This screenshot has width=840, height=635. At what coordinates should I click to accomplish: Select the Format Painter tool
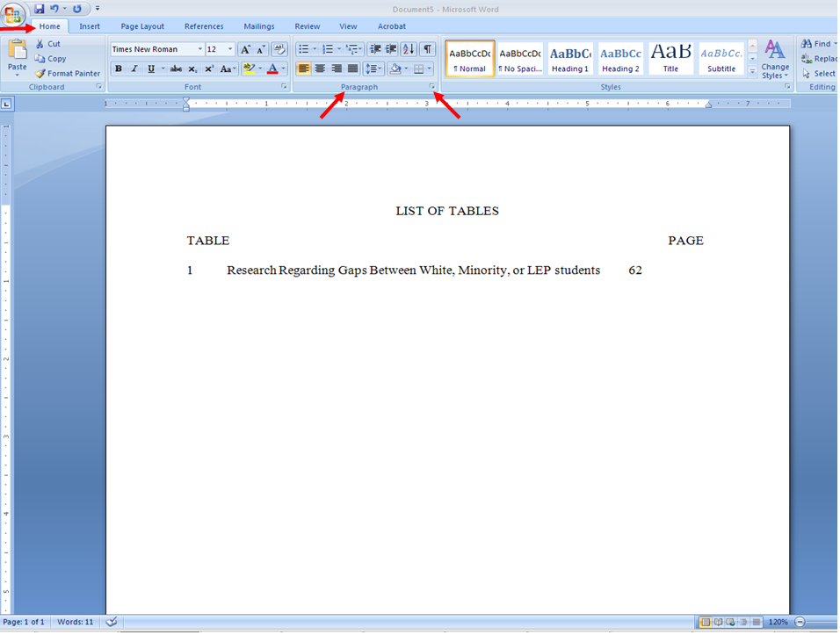(x=68, y=74)
